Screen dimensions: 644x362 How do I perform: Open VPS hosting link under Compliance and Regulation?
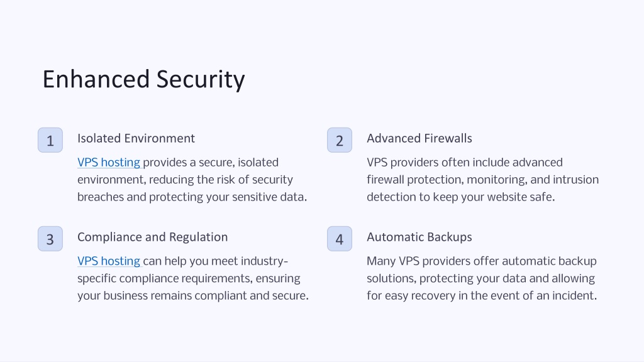click(109, 261)
